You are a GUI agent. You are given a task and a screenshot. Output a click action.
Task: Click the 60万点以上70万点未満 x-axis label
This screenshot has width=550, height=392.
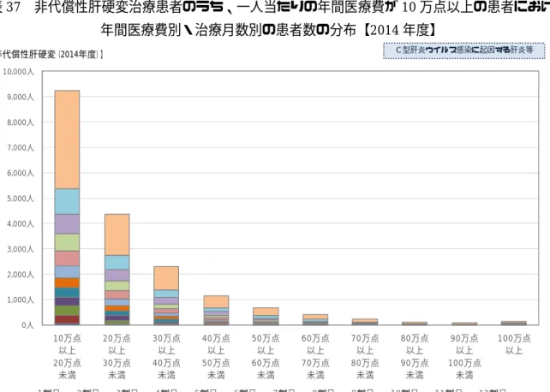tap(315, 357)
